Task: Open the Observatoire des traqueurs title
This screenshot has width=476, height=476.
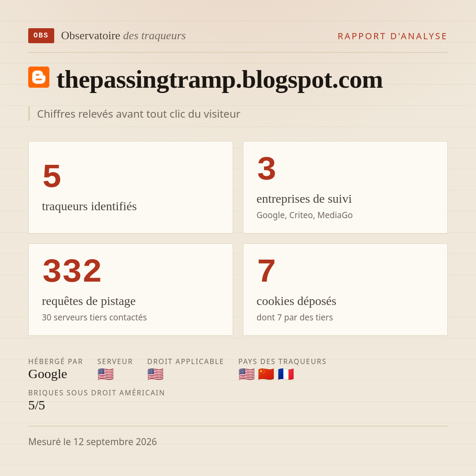Action: pyautogui.click(x=123, y=36)
